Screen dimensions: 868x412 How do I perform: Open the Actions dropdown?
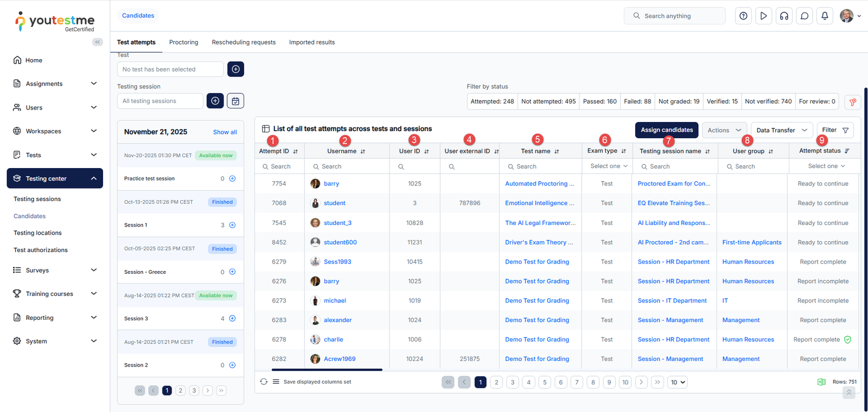pos(724,130)
